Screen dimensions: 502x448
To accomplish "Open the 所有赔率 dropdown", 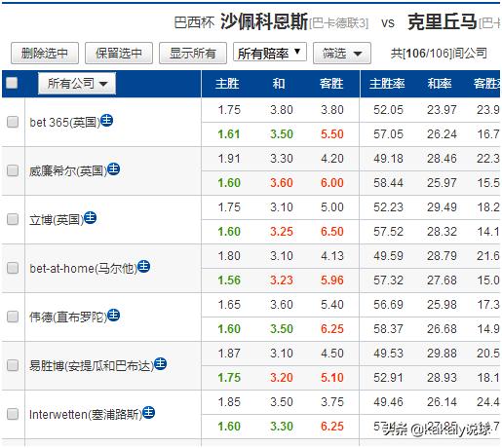I will (x=270, y=53).
